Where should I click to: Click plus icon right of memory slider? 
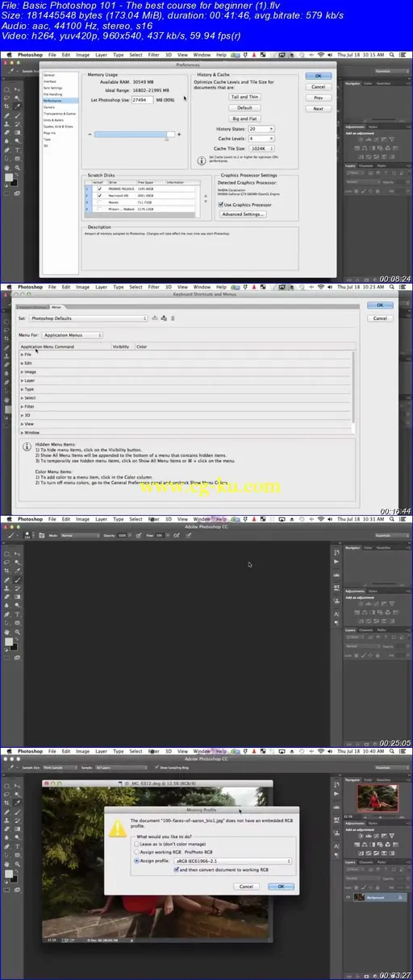(179, 135)
